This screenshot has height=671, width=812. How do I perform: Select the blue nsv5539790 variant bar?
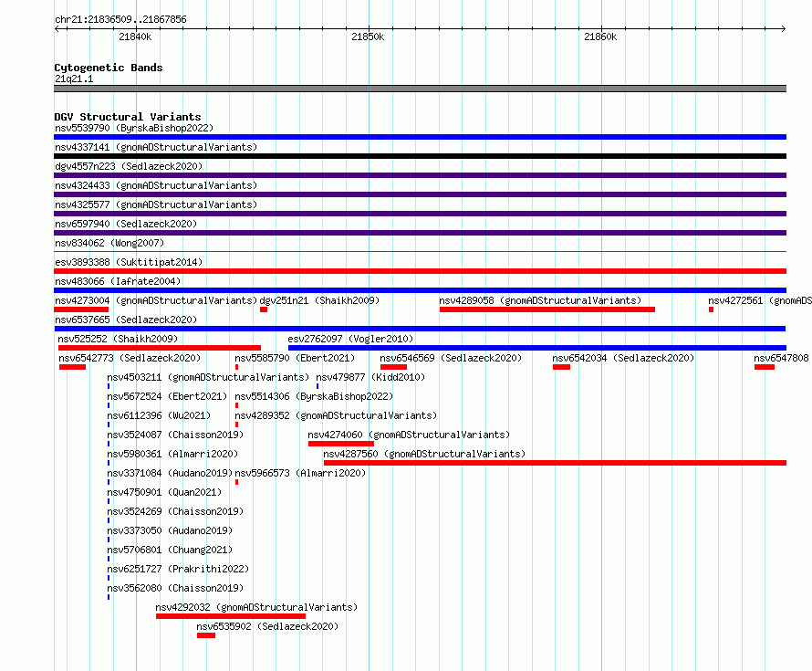tap(420, 137)
